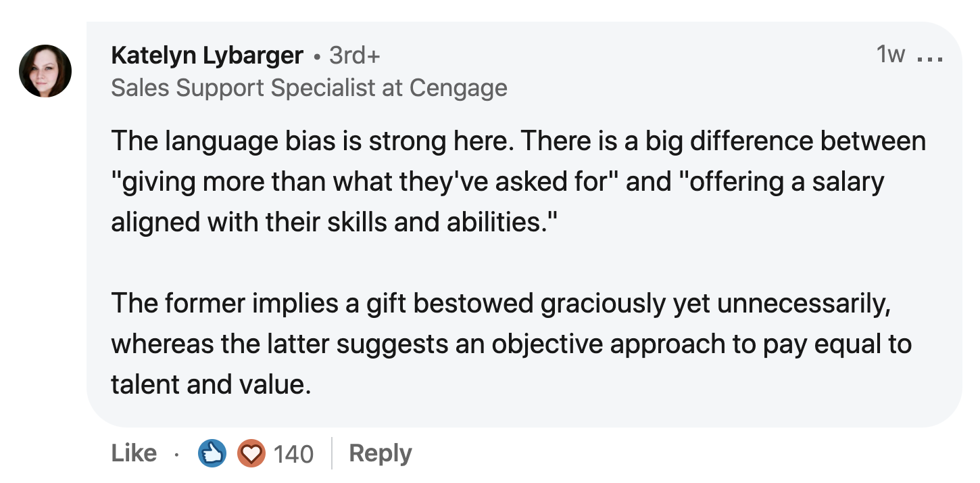Click the 1w comment timestamp

click(x=890, y=55)
